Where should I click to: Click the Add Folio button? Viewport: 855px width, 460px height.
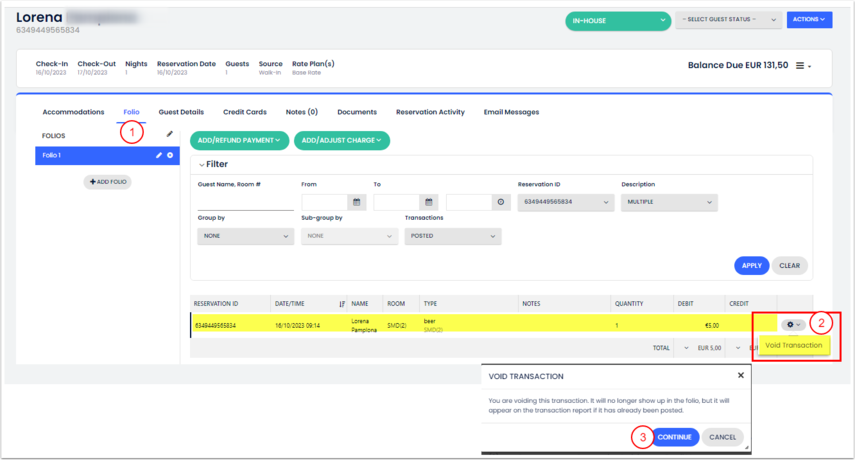(107, 182)
